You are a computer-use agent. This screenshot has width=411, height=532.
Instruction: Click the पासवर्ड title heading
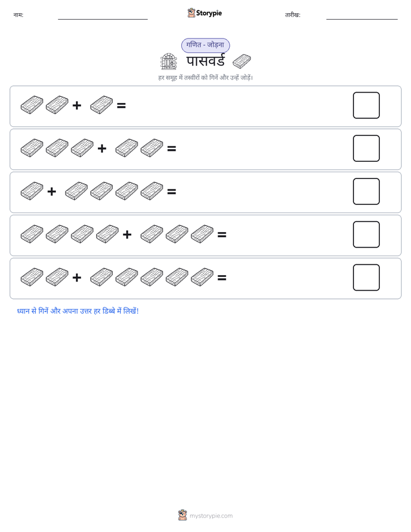point(205,62)
